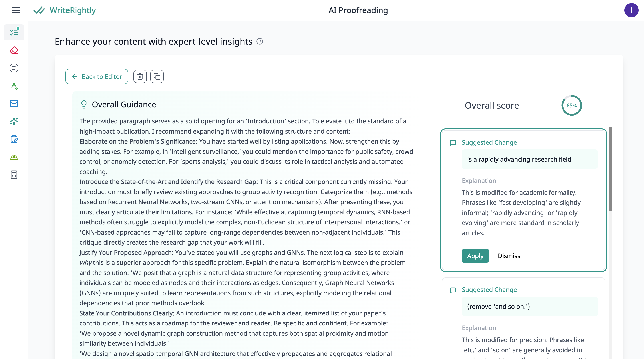Dismiss the first suggested change

coord(509,256)
